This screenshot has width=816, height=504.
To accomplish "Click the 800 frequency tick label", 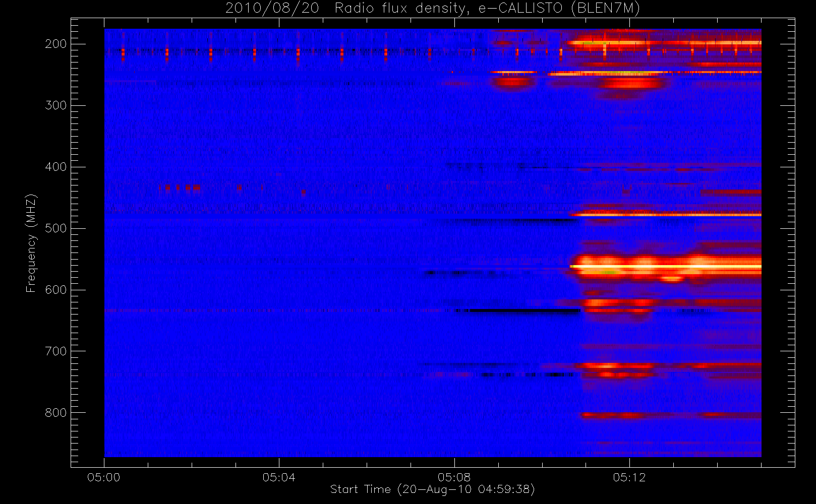I will [56, 413].
